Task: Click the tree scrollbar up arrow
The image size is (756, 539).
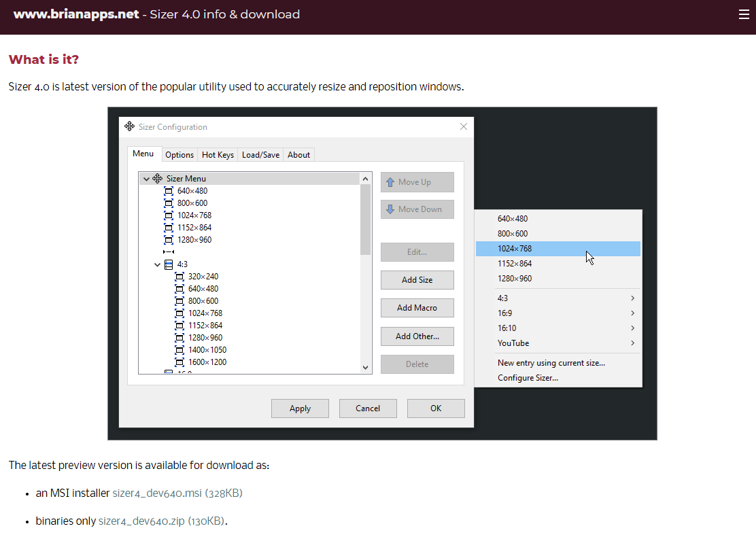Action: coord(366,179)
